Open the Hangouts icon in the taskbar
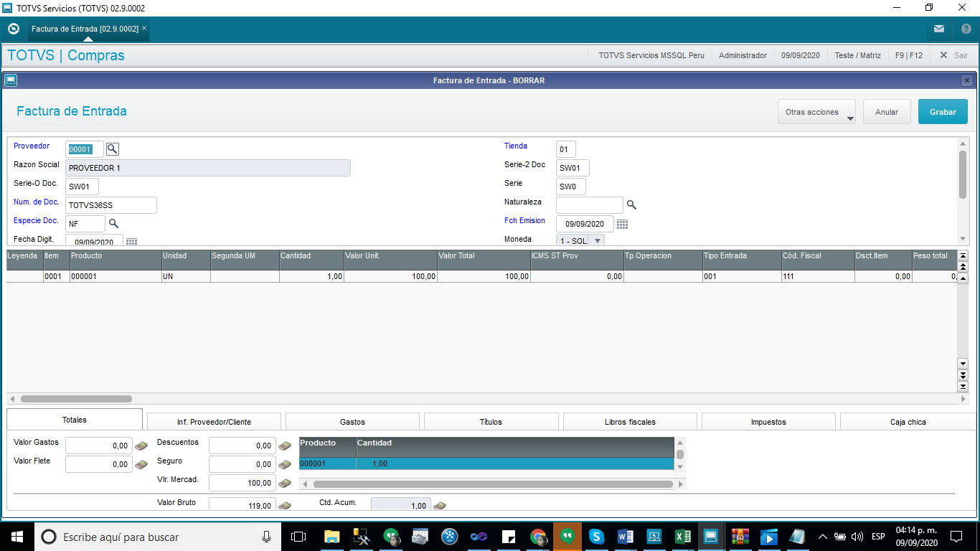Viewport: 980px width, 551px height. (x=567, y=537)
